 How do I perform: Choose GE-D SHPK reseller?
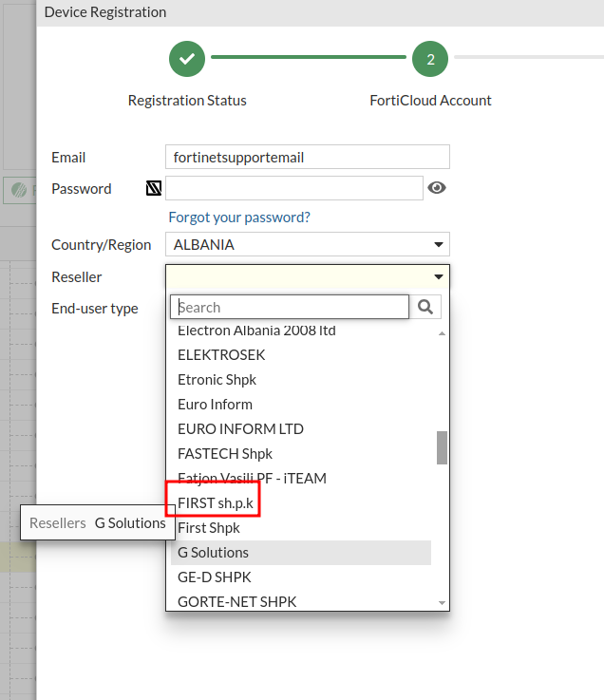(x=214, y=577)
